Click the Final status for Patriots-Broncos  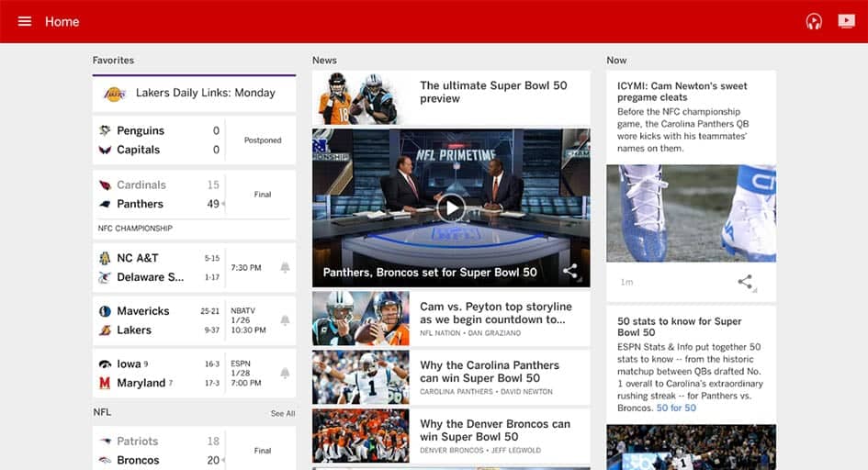263,451
